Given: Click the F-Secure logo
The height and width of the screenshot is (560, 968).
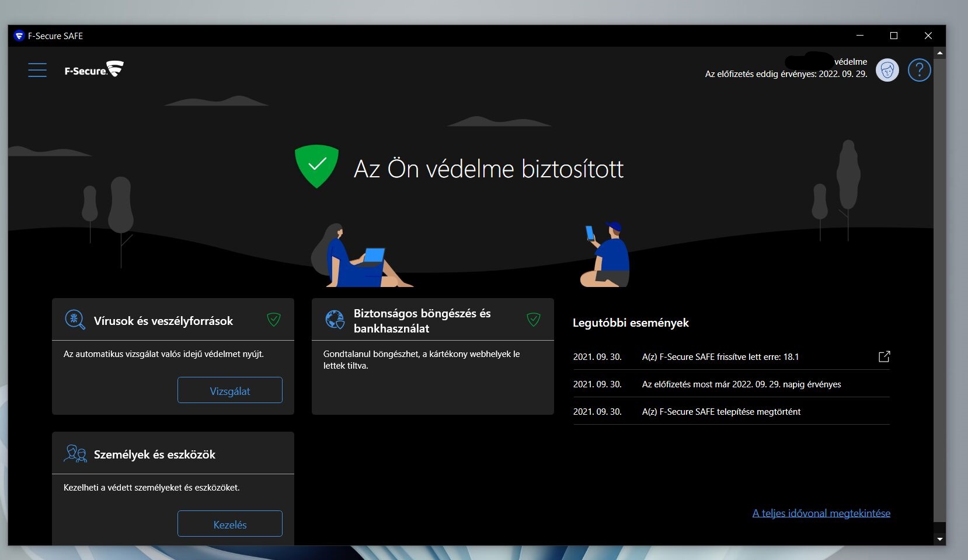Looking at the screenshot, I should (x=94, y=69).
